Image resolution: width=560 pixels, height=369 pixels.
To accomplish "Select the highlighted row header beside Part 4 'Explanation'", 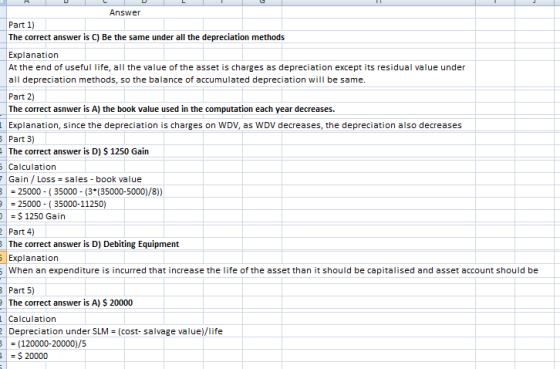I will click(x=3, y=258).
